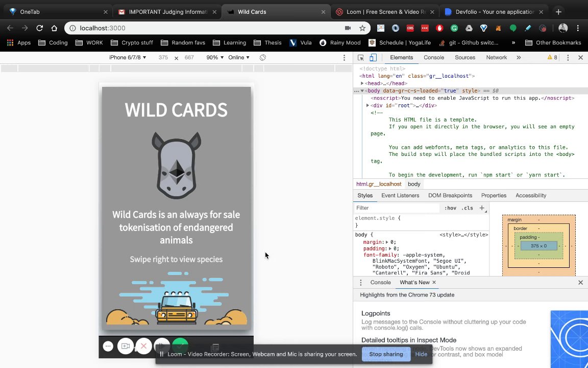Open the MetaMask fox extension
This screenshot has width=588, height=368.
tap(498, 28)
